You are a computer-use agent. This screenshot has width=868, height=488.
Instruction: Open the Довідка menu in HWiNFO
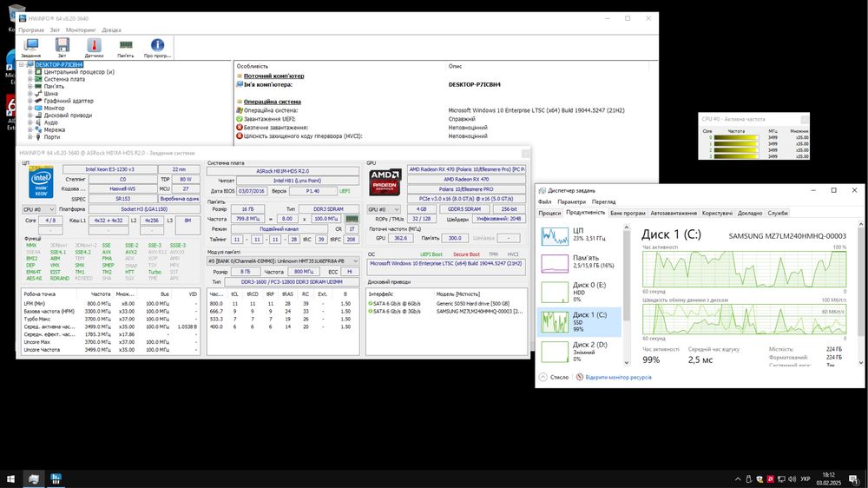[111, 30]
